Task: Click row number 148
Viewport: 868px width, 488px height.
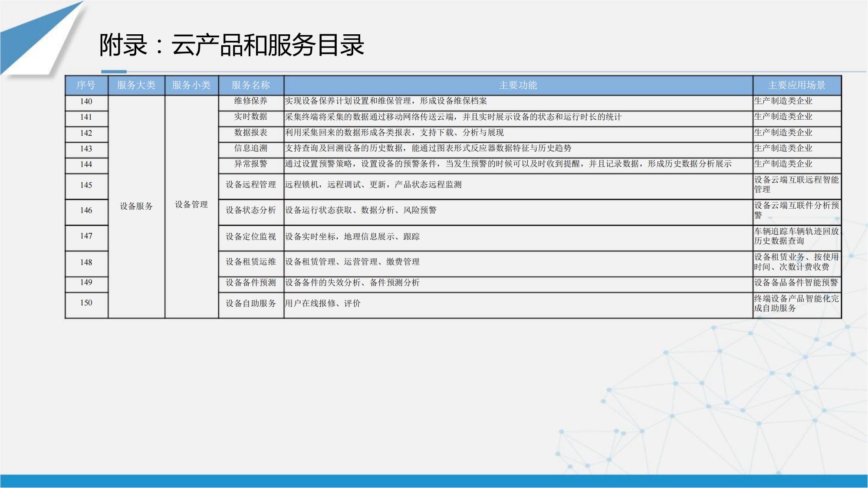Action: (x=86, y=262)
